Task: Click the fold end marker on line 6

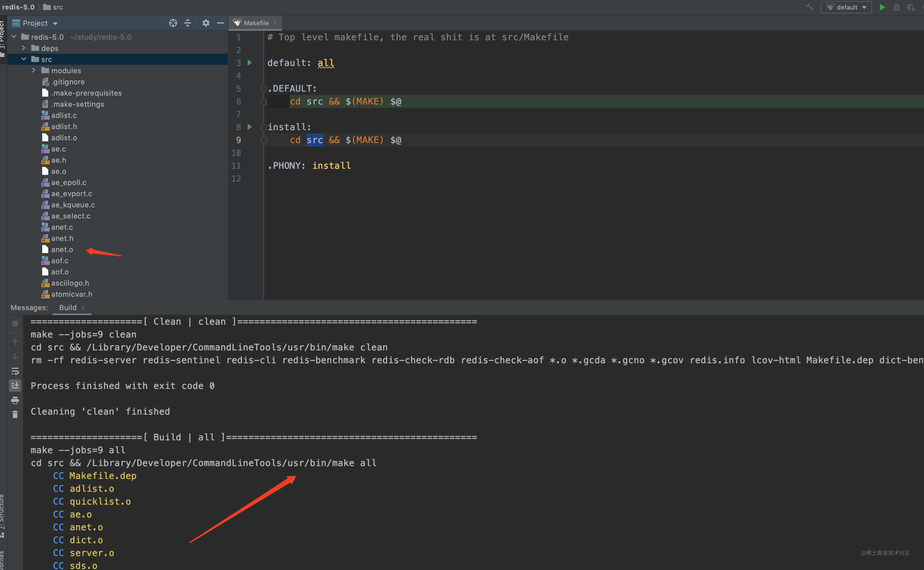Action: tap(264, 102)
